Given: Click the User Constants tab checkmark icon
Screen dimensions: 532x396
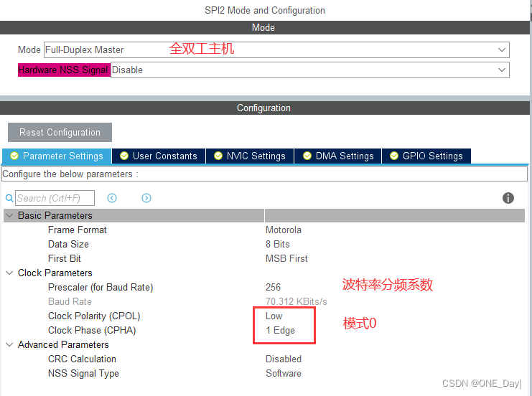Looking at the screenshot, I should pos(124,156).
